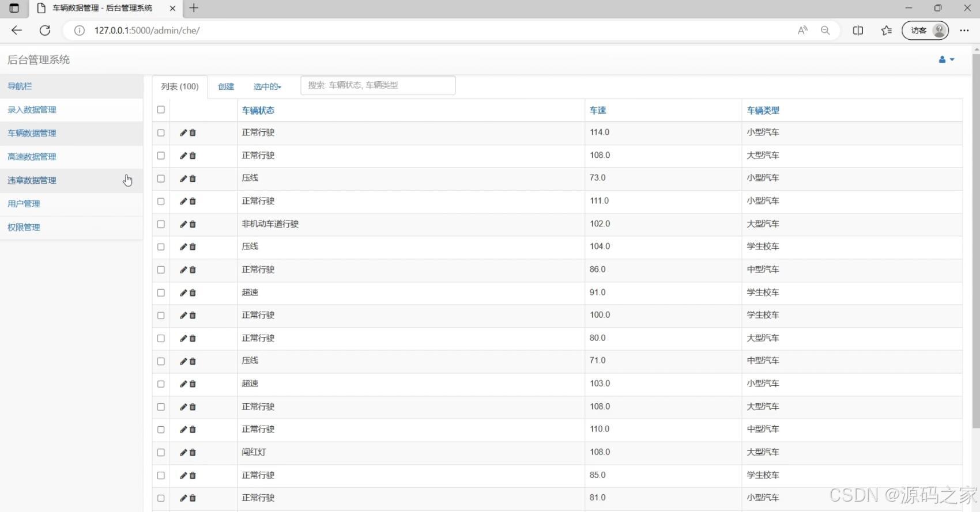Edit the 超速 103.0 小型汽车 row
Screen dimensions: 980x512
click(183, 384)
